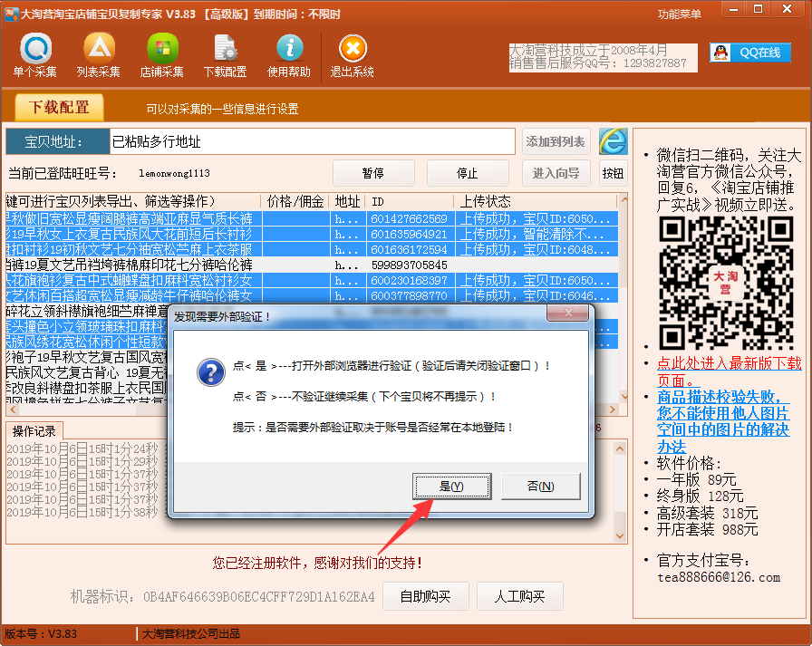Click table horizontal scroll left arrow
Screen dimensions: 812x646
[x=13, y=410]
